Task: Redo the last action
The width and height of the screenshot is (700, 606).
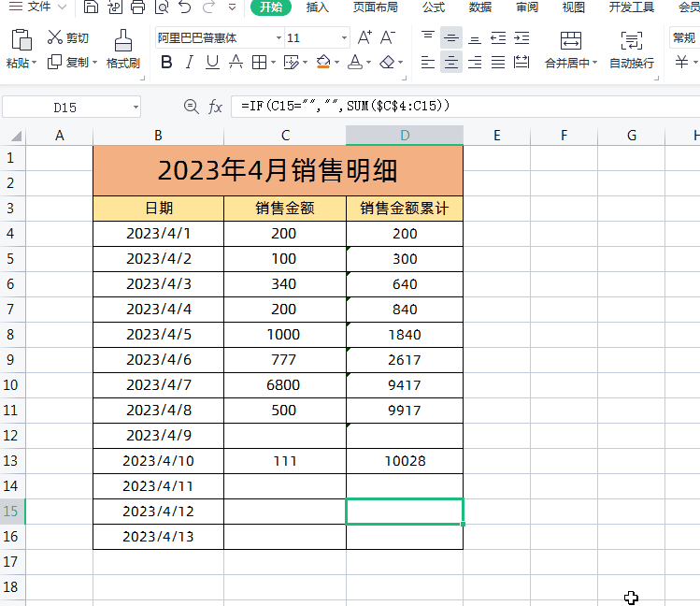Action: tap(208, 7)
